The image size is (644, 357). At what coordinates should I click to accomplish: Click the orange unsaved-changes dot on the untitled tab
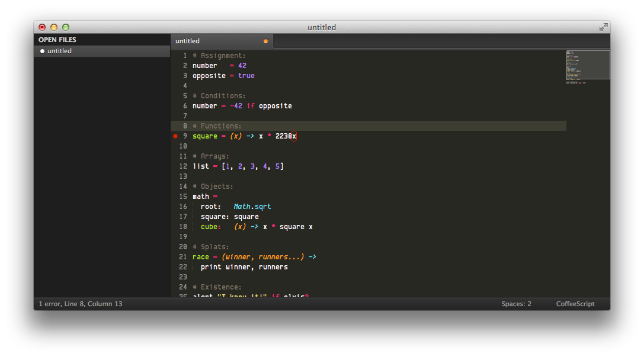[x=265, y=41]
